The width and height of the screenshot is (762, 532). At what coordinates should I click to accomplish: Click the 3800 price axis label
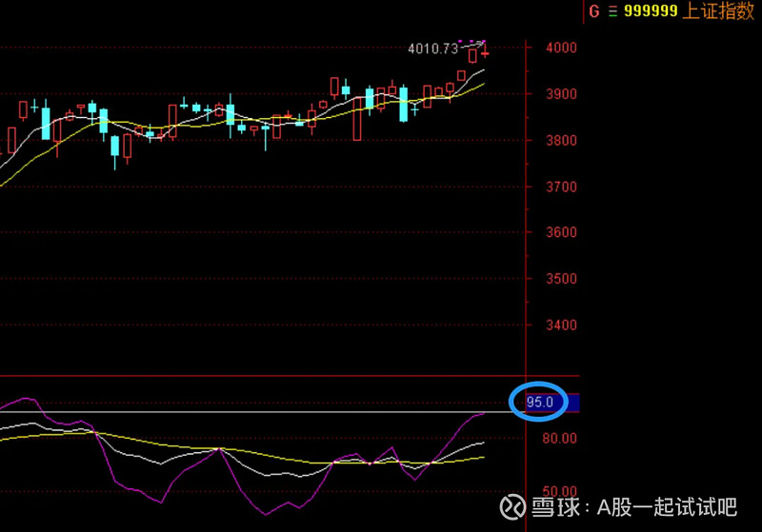(x=561, y=141)
